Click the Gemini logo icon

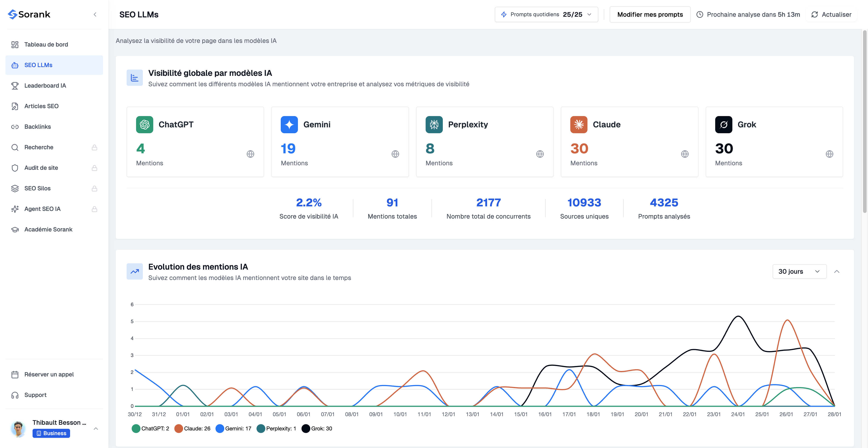tap(289, 125)
